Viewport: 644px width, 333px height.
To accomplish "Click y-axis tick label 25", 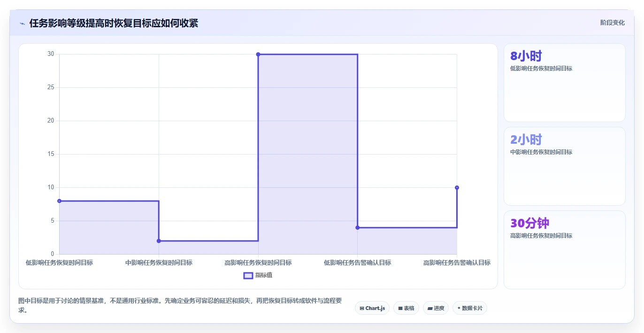I will pyautogui.click(x=51, y=87).
